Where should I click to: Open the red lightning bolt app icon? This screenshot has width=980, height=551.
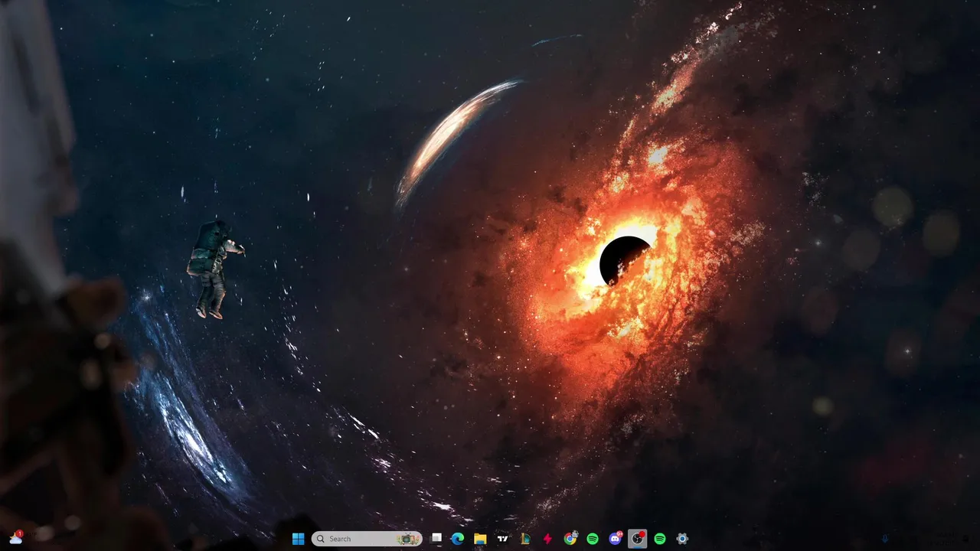(x=547, y=539)
